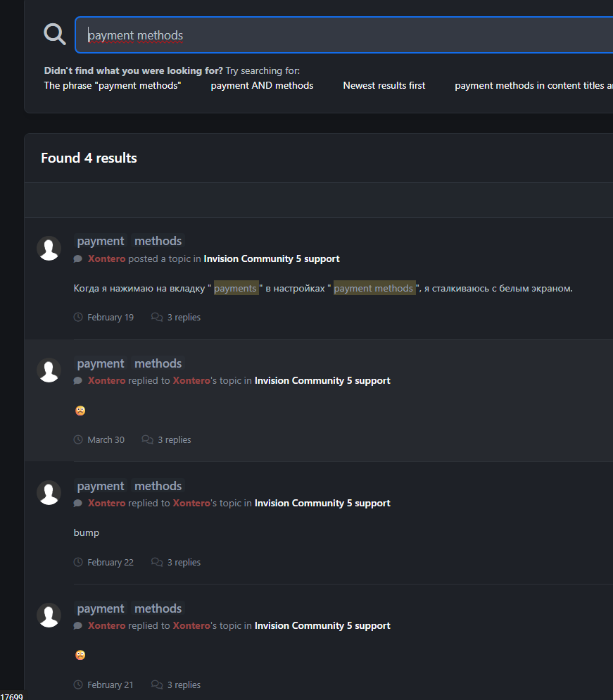Open payment methods title of February 21 result

[x=129, y=609]
